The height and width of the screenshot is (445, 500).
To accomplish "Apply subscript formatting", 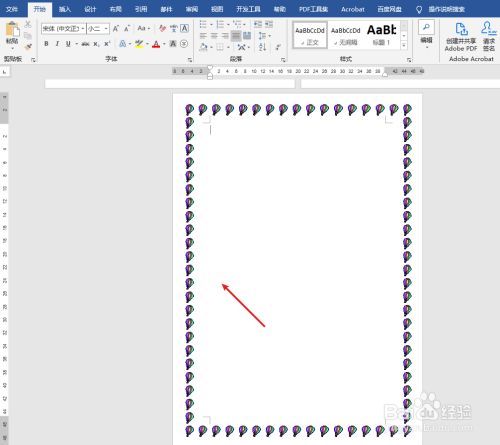I will [x=96, y=44].
